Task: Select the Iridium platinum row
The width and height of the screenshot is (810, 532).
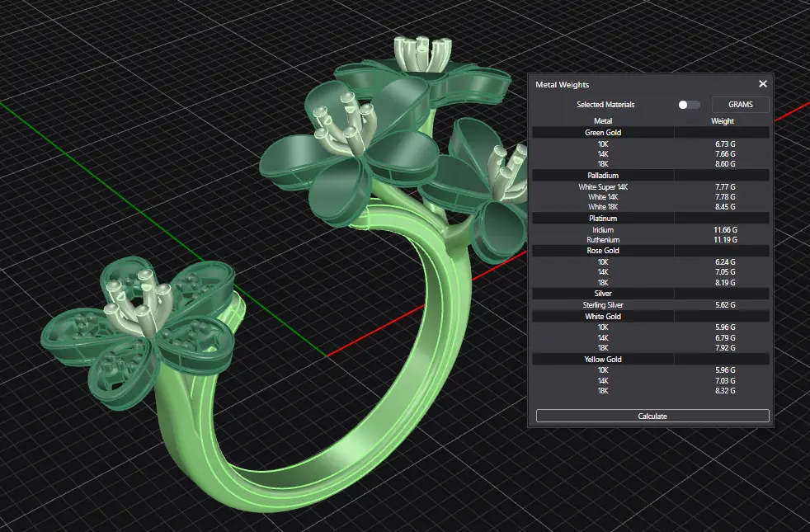Action: pos(603,230)
